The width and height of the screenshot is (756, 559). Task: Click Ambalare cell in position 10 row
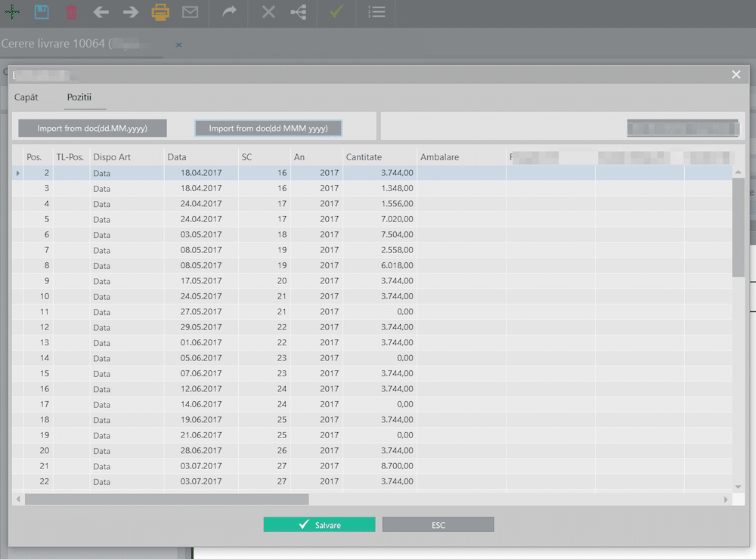pyautogui.click(x=461, y=296)
